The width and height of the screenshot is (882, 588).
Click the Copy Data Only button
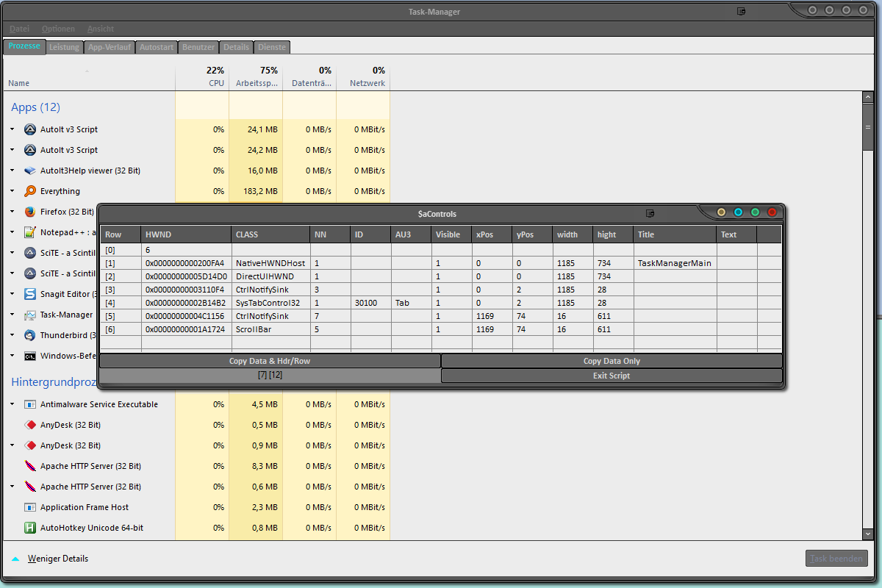(612, 361)
